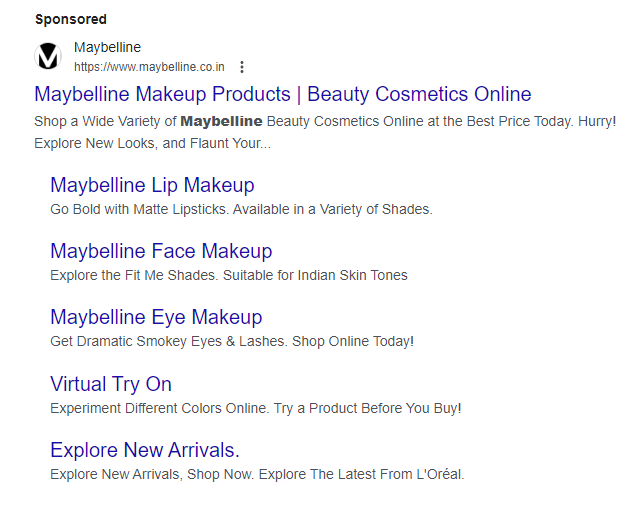
Task: Click 'Go Bold with Matte Lipsticks' text
Action: (x=241, y=209)
